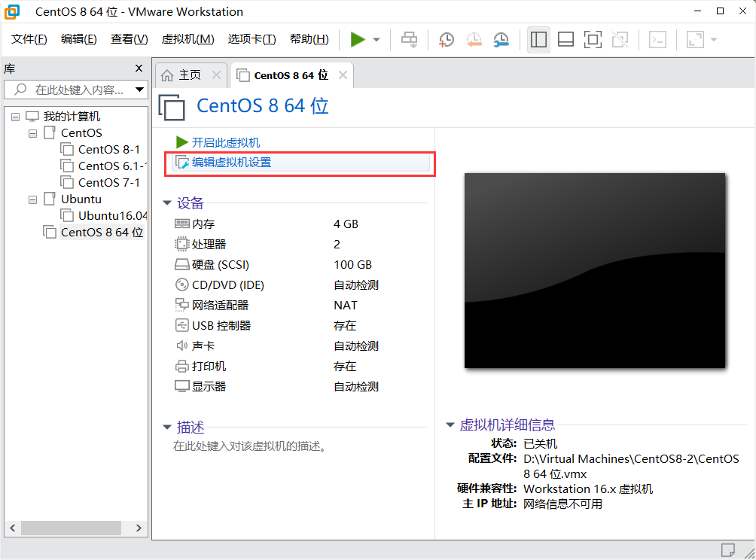Click the green power-on play toolbar button

(x=358, y=40)
